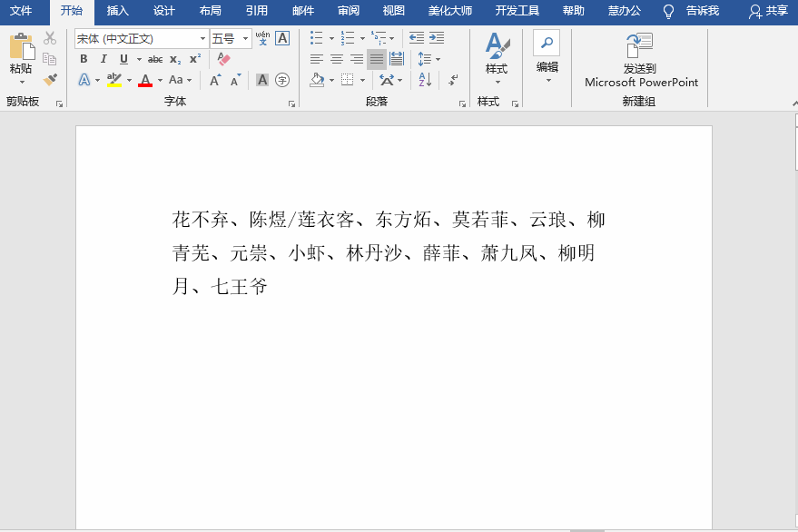The image size is (798, 532).
Task: Select the Format Painter icon
Action: click(51, 80)
